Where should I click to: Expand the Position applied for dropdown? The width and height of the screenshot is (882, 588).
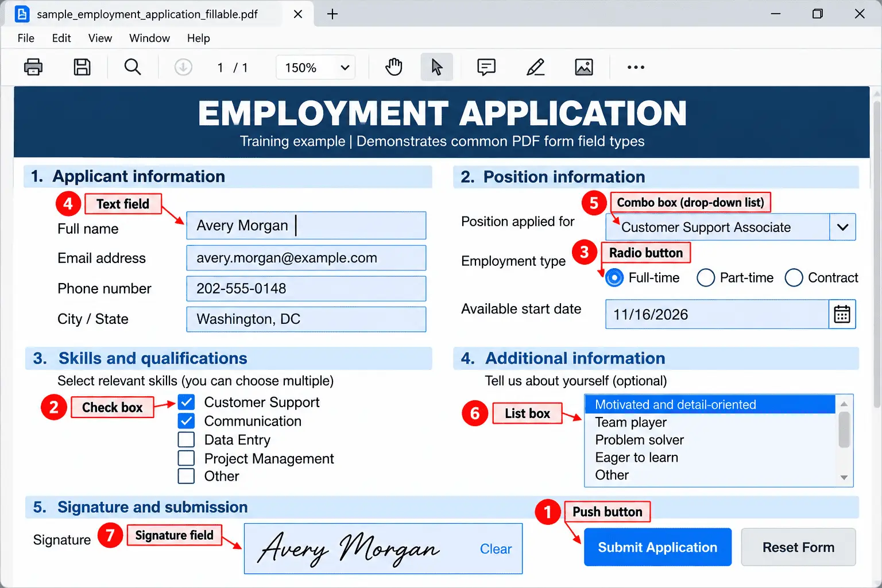[x=842, y=227]
